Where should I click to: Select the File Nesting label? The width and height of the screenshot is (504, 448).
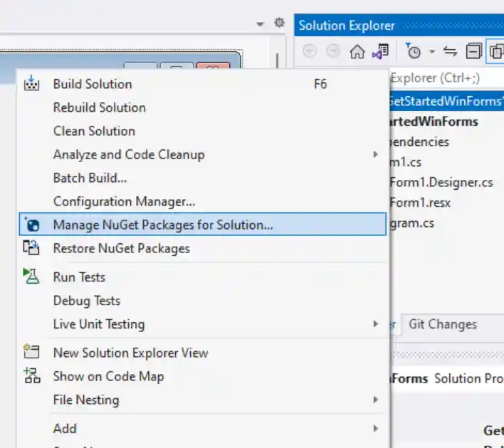point(86,400)
